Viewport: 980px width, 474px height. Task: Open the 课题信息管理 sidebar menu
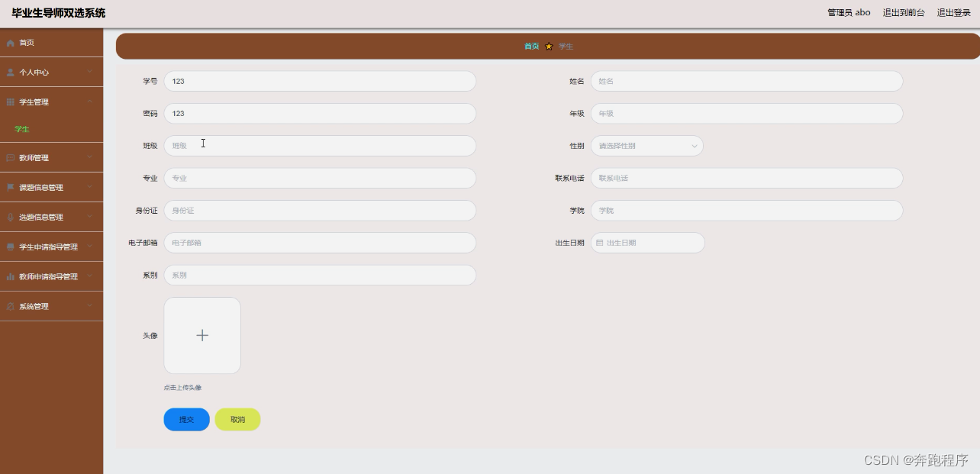(x=51, y=188)
